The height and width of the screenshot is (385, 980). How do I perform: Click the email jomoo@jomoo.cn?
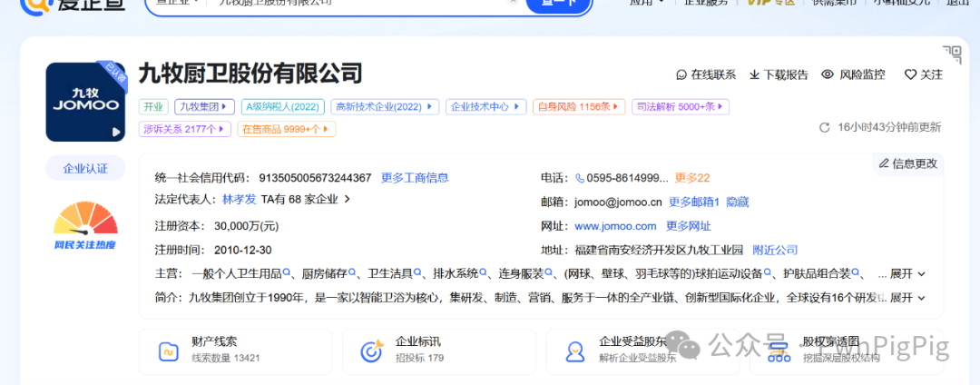618,202
